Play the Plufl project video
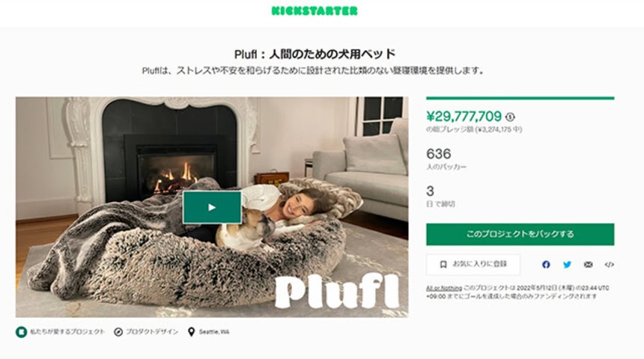The image size is (644, 359). coord(212,207)
